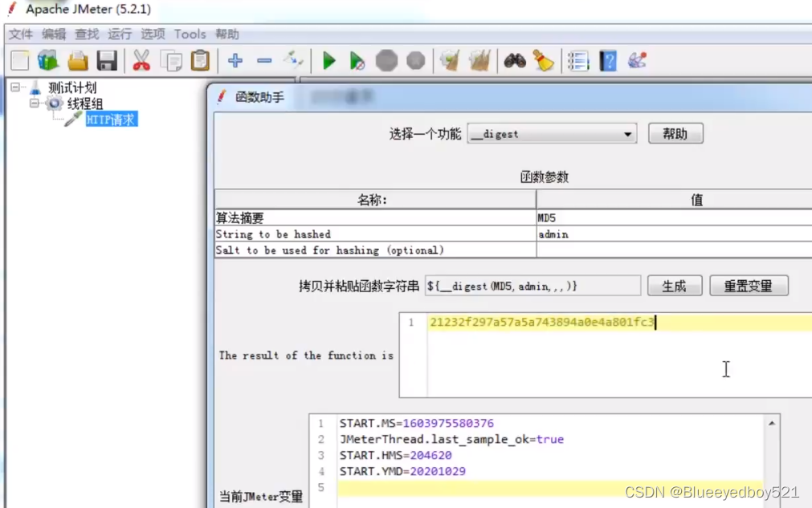Screen dimensions: 812x508
Task: Click the Thread Group gear icon
Action: click(55, 104)
